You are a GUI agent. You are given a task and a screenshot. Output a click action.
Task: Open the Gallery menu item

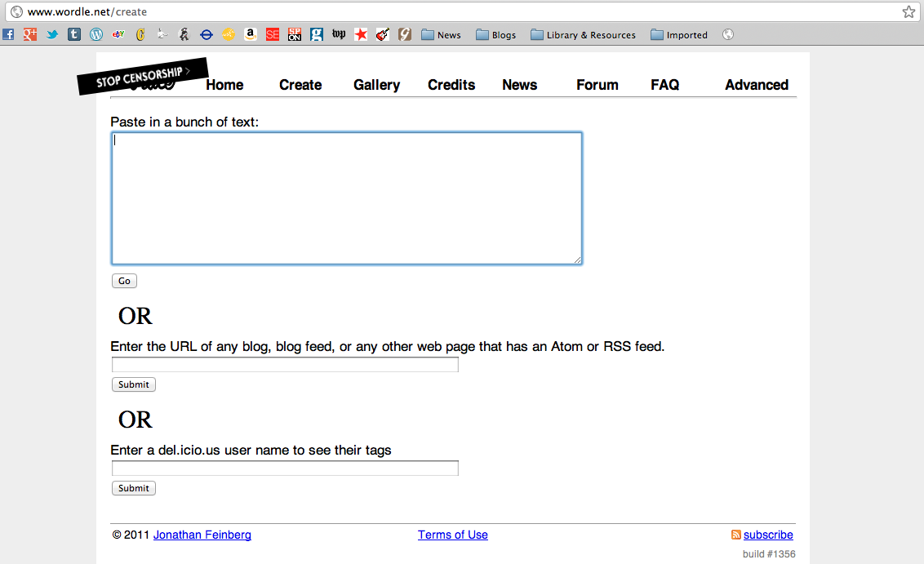376,86
